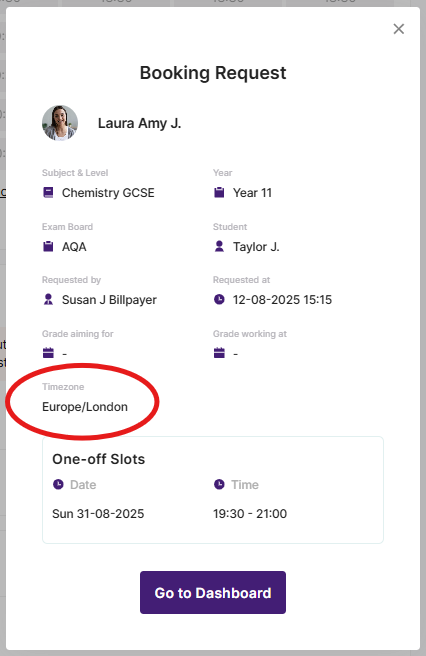Image resolution: width=426 pixels, height=656 pixels.
Task: Click calendar icon under Grade aiming for
Action: (x=48, y=353)
